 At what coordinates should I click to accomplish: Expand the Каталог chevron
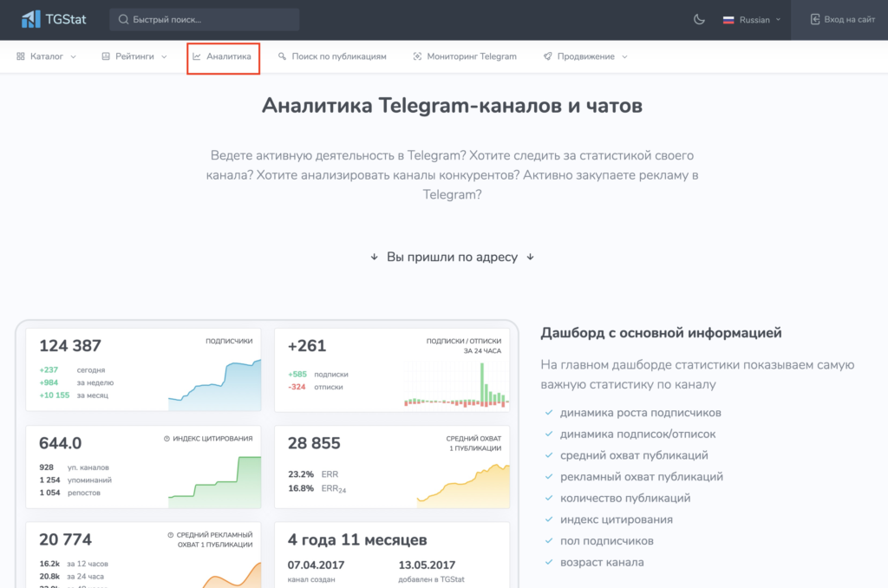(73, 56)
